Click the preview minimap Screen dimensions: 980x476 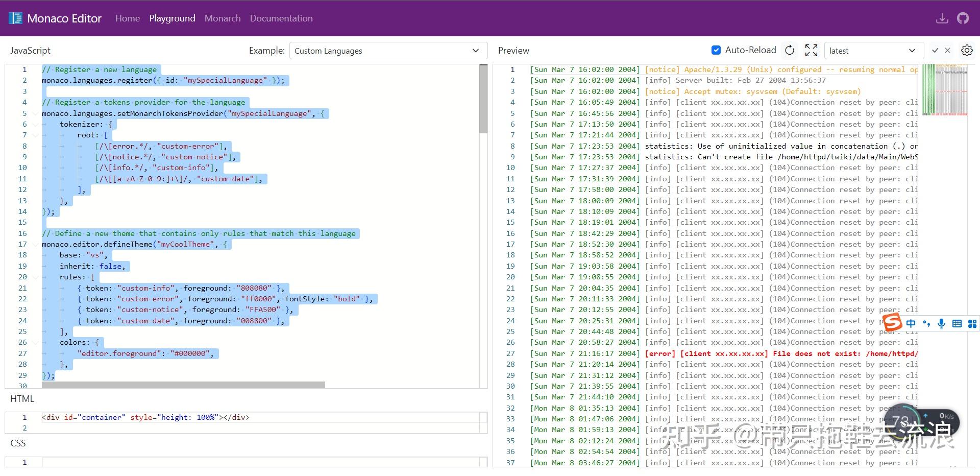pyautogui.click(x=945, y=90)
